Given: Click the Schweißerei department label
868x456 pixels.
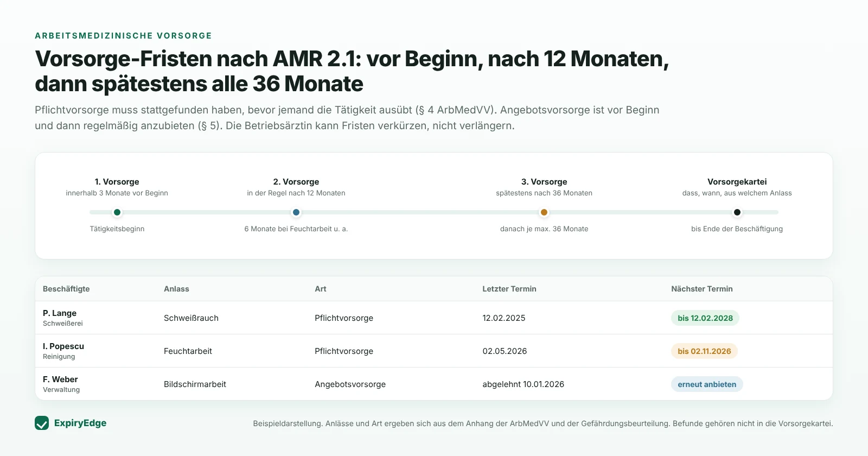Looking at the screenshot, I should point(63,324).
